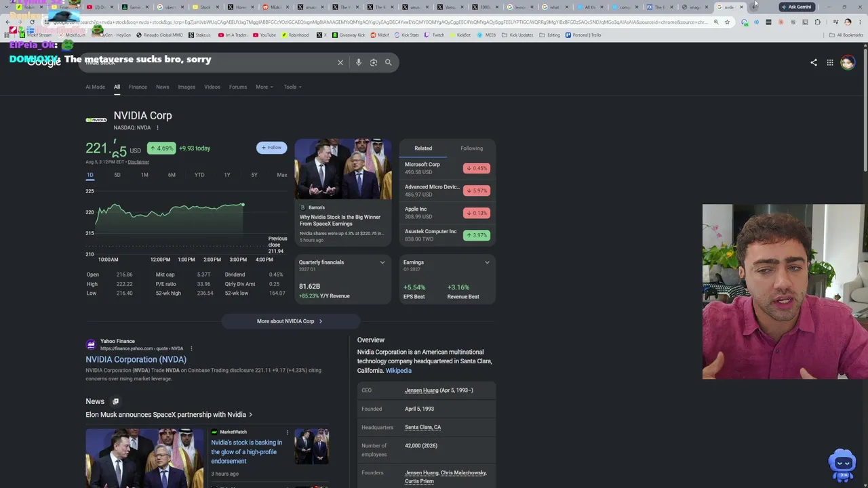Open the Google account avatar menu
This screenshot has height=488, width=868.
pyautogui.click(x=848, y=63)
